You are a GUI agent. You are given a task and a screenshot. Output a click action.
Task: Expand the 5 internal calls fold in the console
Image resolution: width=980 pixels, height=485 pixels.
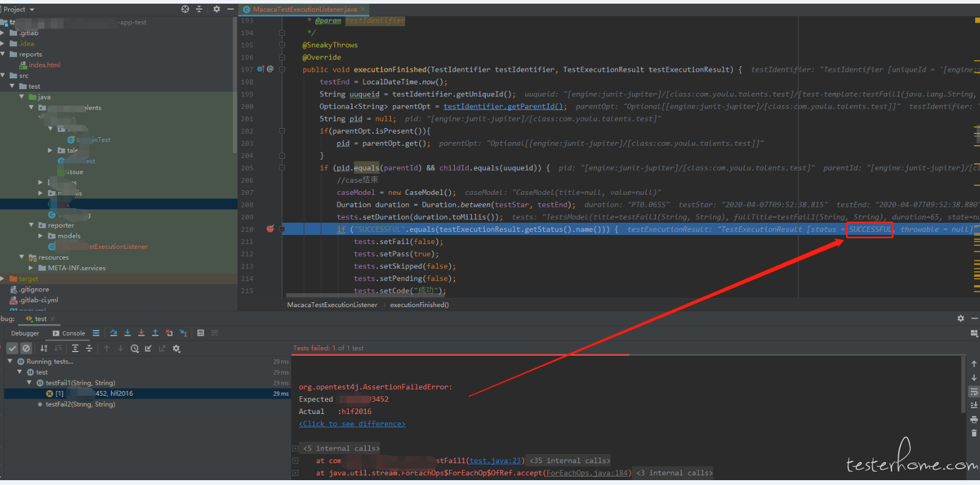[x=295, y=449]
